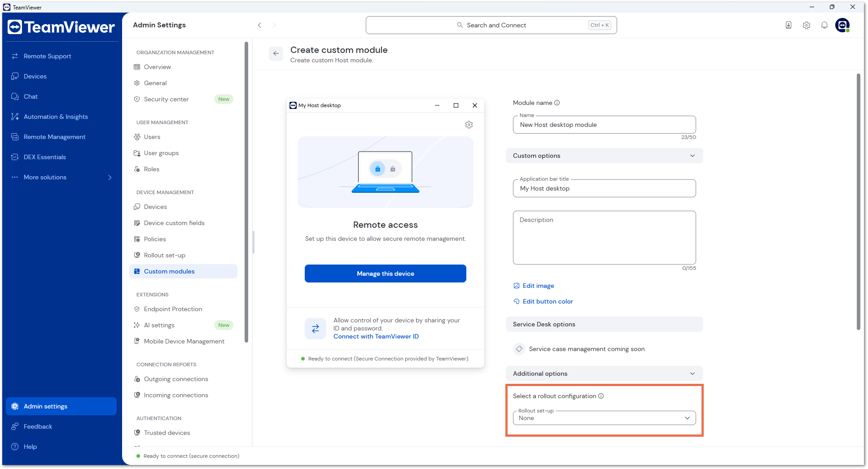Select Rollout set-up item
The width and height of the screenshot is (868, 469).
(183, 255)
